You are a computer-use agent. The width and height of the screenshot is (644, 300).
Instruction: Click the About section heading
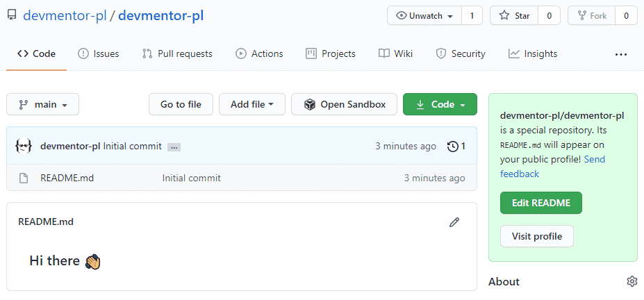click(504, 281)
